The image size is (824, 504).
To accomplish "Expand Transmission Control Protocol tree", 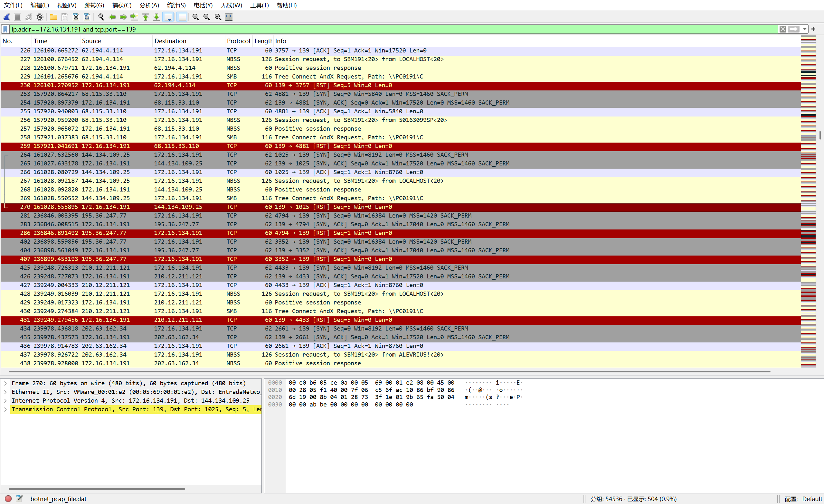I will [5, 409].
